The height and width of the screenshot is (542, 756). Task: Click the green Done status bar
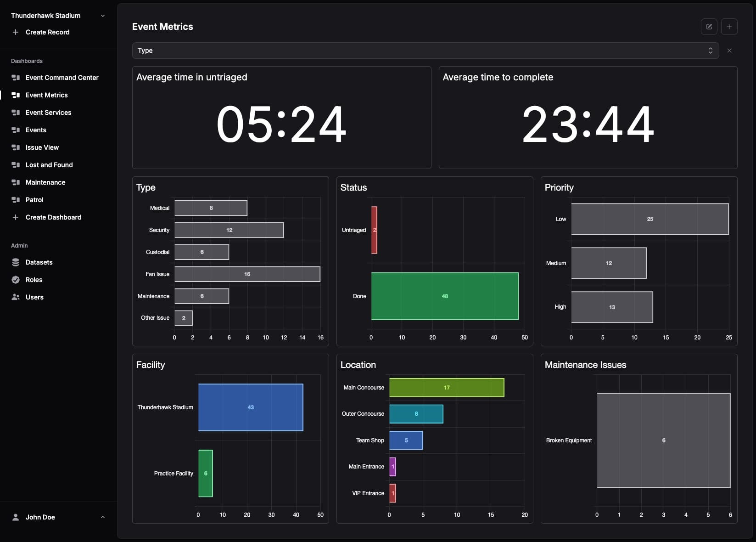click(445, 296)
